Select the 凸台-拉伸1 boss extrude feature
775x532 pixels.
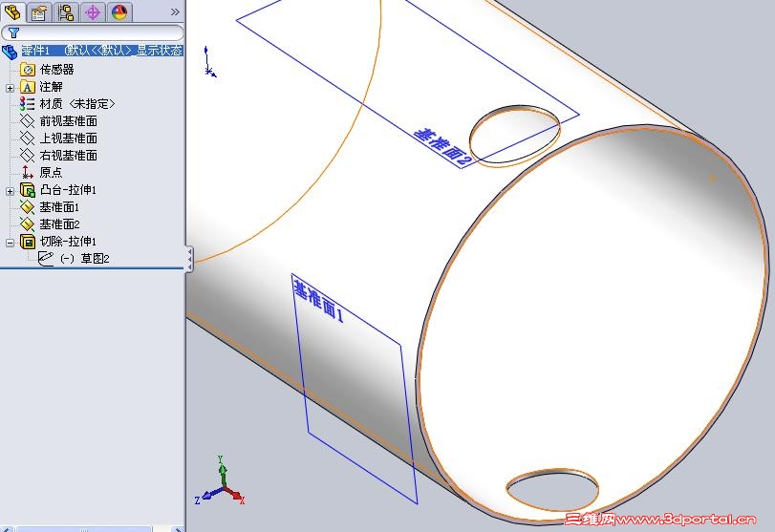click(68, 190)
